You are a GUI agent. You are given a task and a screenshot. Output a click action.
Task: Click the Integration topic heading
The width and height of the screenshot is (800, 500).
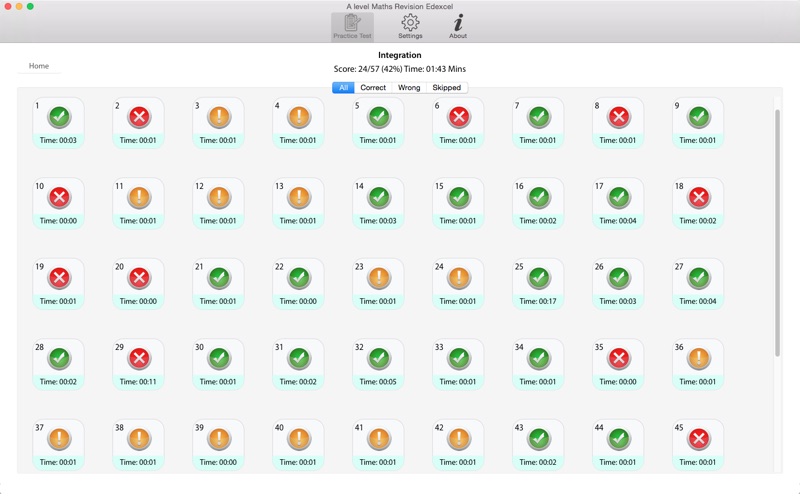399,55
